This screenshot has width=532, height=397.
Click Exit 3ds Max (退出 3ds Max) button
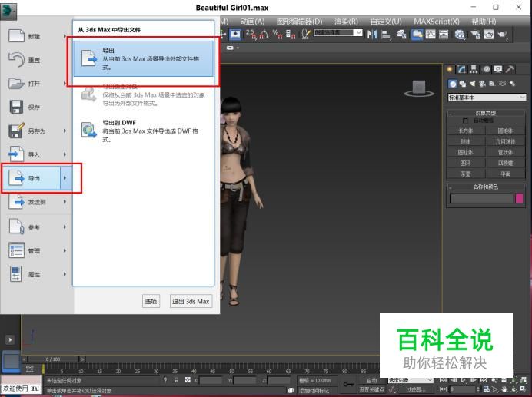coord(191,301)
